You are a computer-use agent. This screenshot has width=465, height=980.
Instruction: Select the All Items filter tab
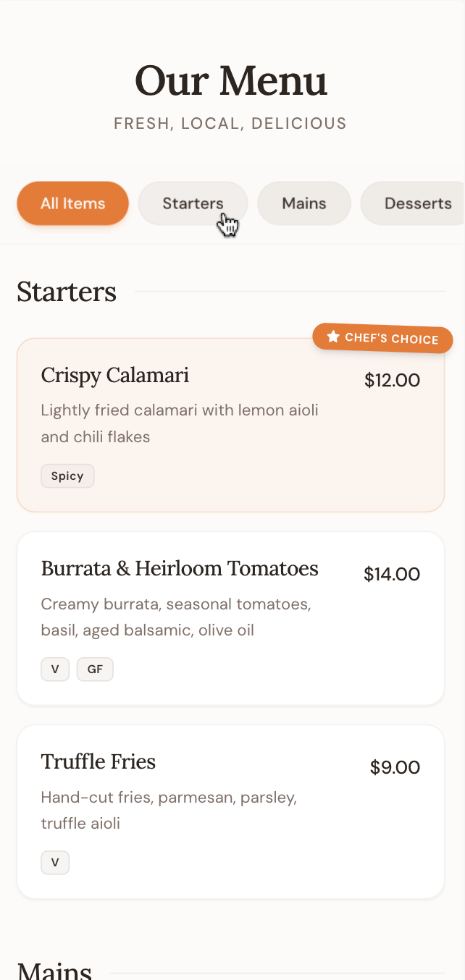(72, 203)
